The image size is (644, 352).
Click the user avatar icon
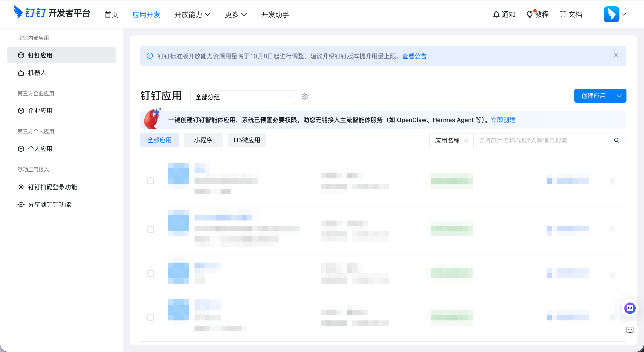pos(611,14)
